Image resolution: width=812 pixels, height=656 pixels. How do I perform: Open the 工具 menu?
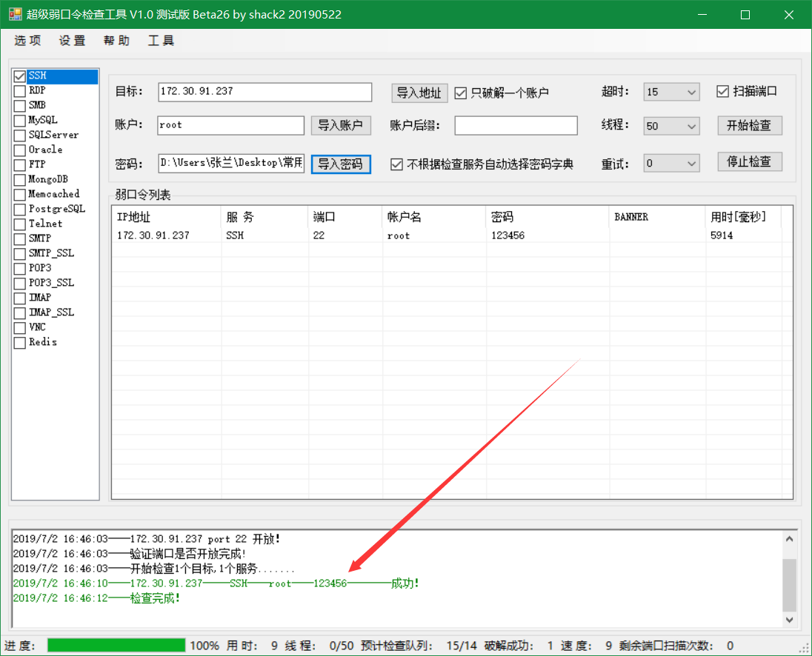click(161, 41)
